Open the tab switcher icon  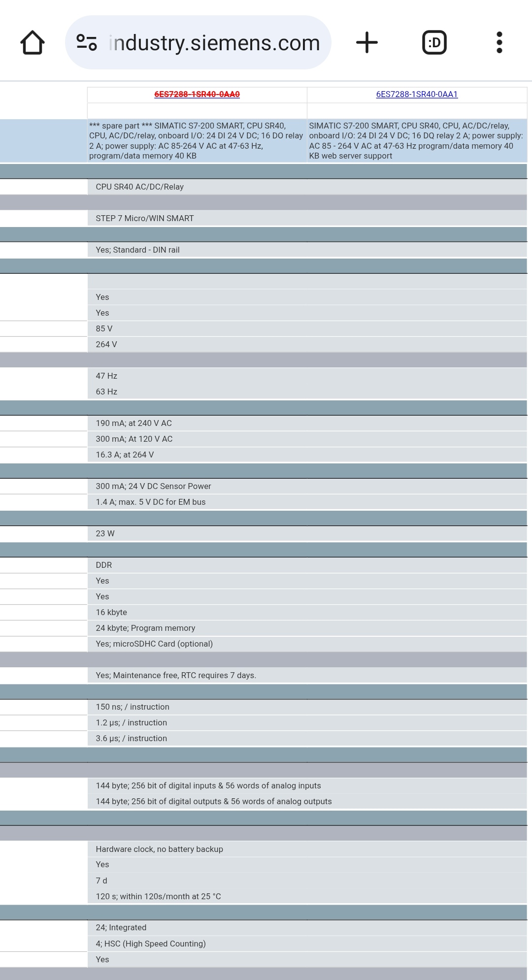coord(434,42)
